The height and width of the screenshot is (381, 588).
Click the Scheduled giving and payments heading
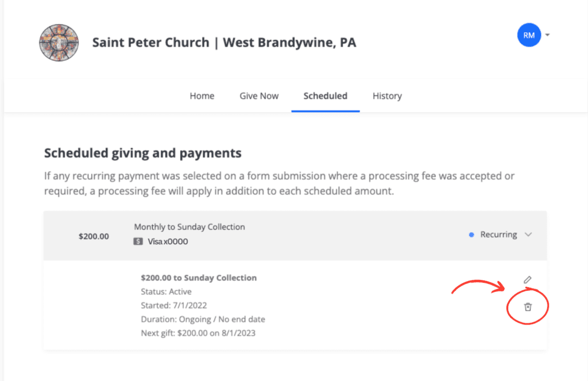[x=143, y=153]
